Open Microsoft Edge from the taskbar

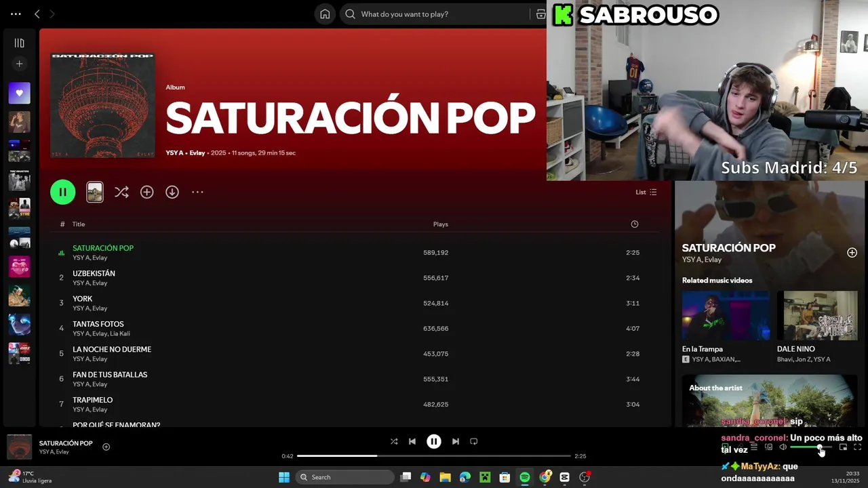tap(465, 477)
